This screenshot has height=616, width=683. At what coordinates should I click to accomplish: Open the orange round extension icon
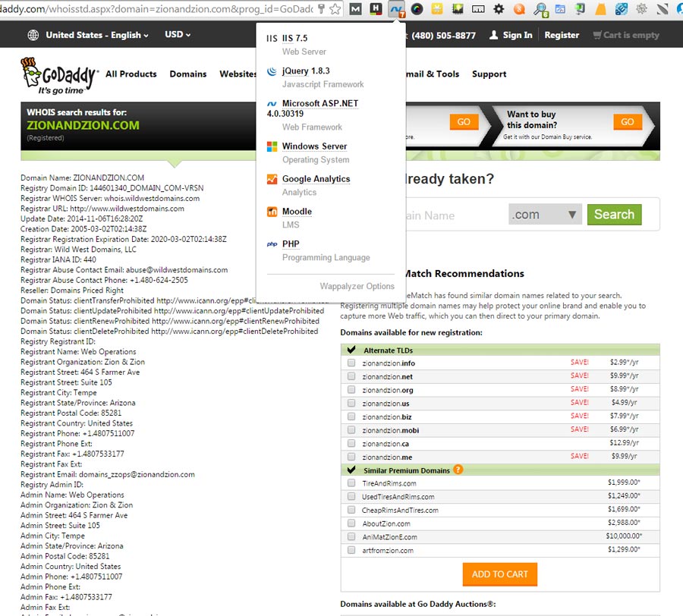[x=519, y=8]
